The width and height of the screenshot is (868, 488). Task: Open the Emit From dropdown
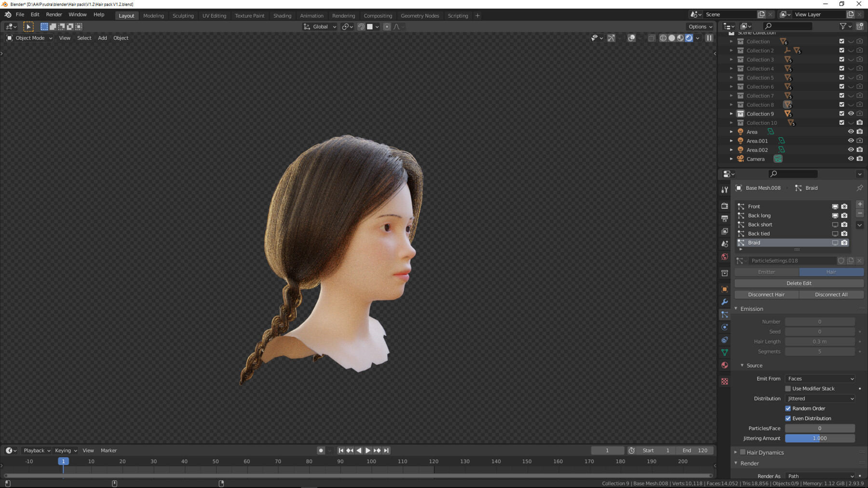(x=820, y=379)
